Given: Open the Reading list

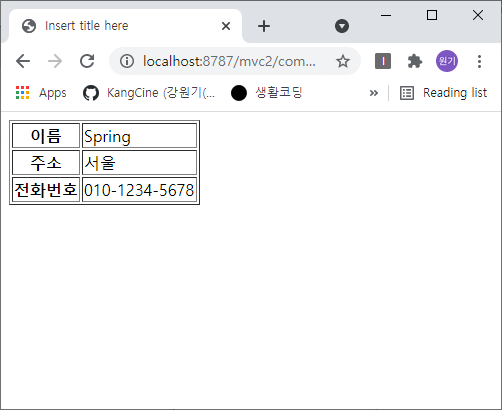Looking at the screenshot, I should pyautogui.click(x=443, y=93).
